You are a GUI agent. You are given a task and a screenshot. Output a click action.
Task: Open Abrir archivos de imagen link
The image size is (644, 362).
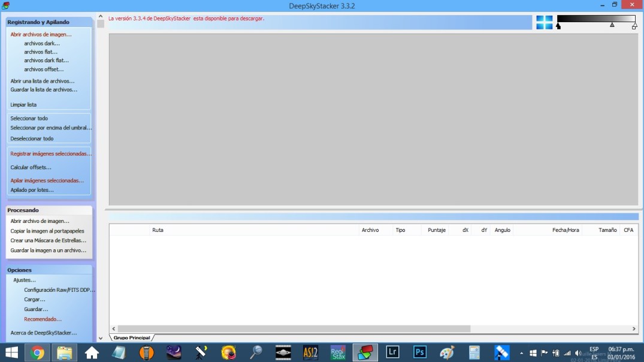[41, 35]
